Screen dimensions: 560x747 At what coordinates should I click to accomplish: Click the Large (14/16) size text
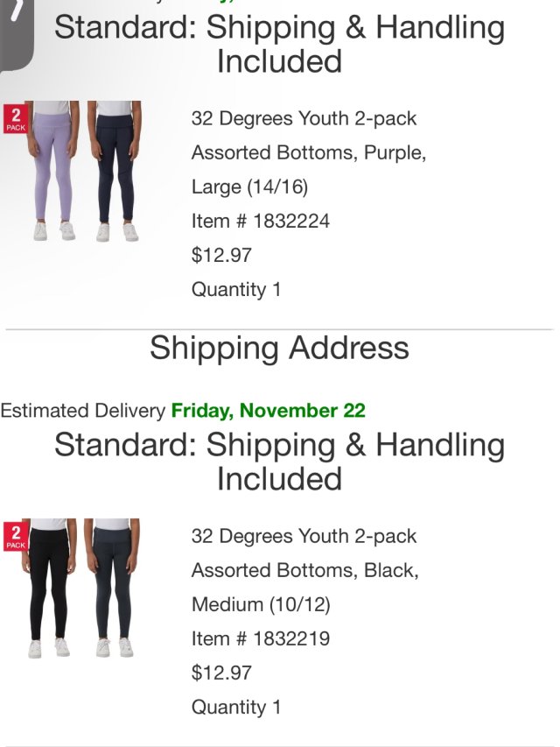(249, 187)
